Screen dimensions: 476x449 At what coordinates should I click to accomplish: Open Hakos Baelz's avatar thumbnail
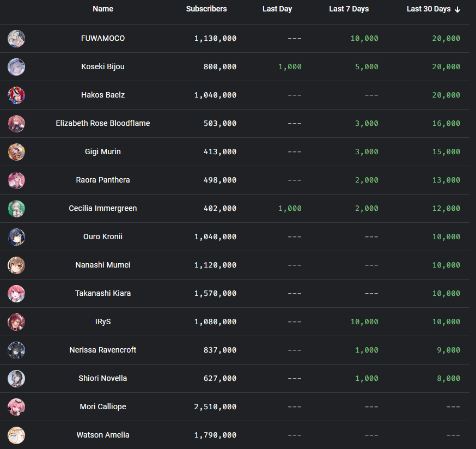tap(16, 95)
